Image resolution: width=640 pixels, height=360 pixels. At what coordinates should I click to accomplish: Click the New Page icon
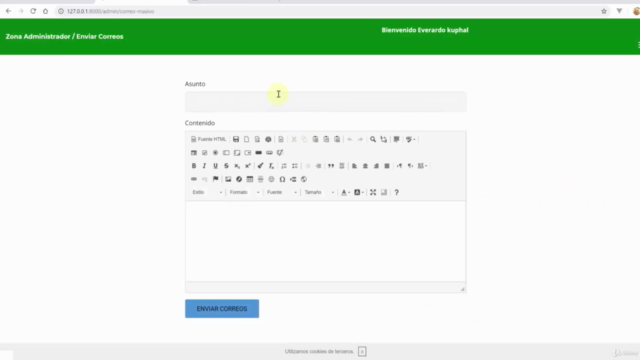tap(247, 139)
